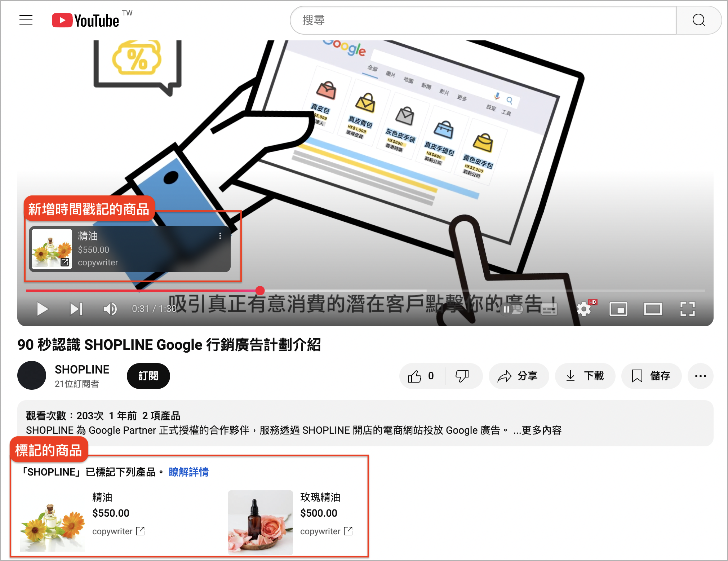The height and width of the screenshot is (561, 728).
Task: Click the $500.00 price of 玫瑰精油
Action: [x=319, y=513]
